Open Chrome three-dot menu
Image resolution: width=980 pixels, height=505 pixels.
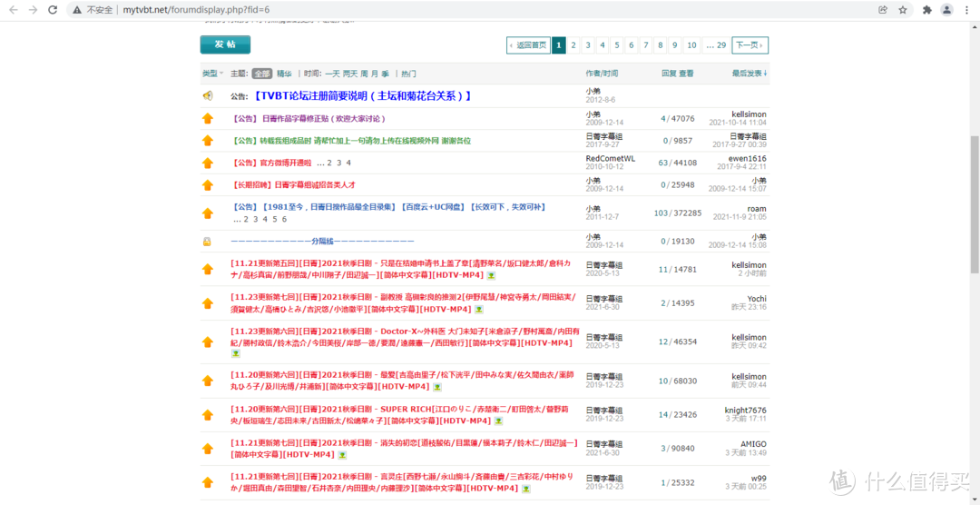point(967,10)
